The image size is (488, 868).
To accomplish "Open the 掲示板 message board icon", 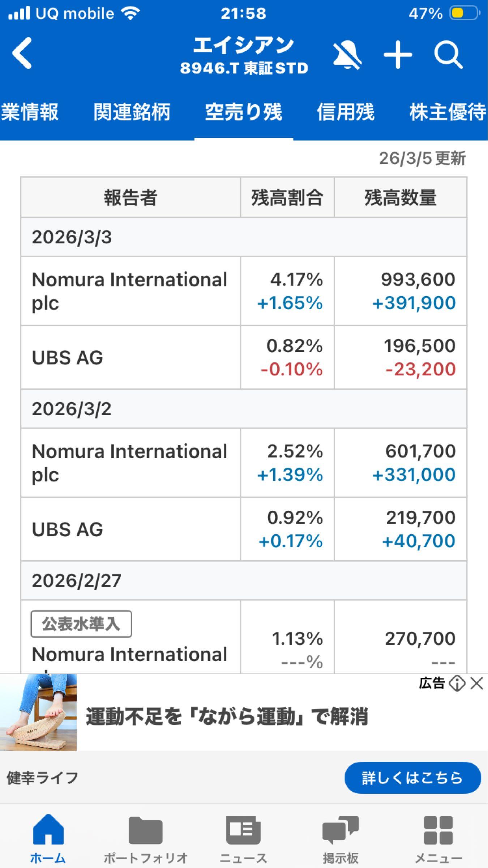I will point(341,835).
